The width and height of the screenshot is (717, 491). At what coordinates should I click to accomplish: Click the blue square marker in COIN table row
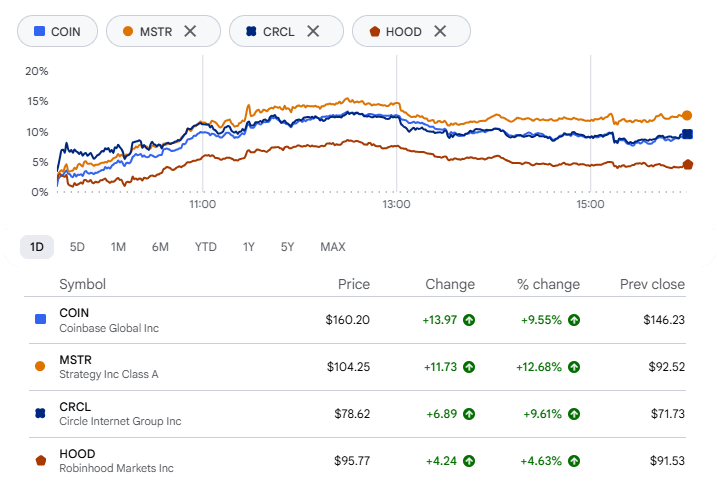coord(40,319)
